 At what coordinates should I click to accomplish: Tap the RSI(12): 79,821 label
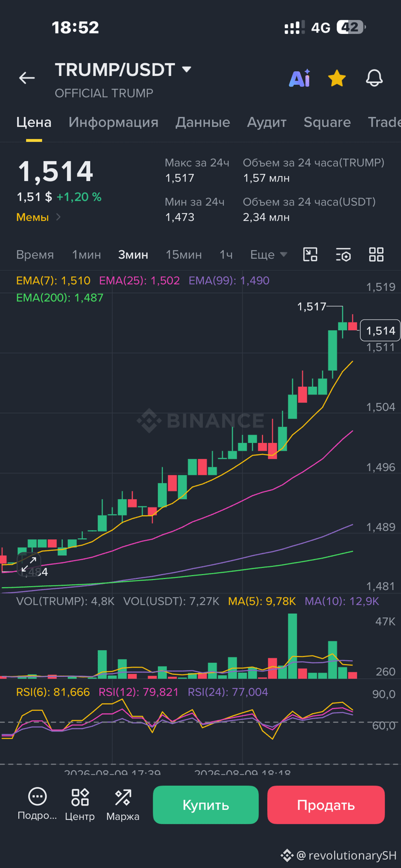coord(139,692)
